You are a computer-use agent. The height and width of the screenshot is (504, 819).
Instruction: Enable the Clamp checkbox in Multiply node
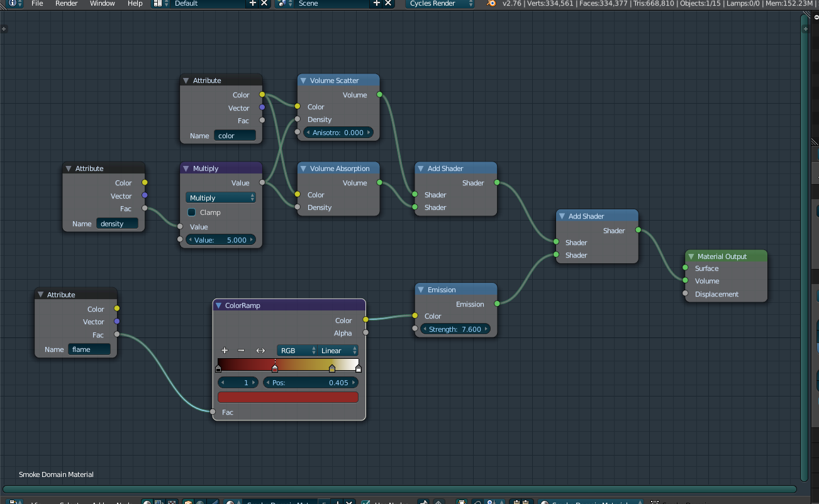click(x=192, y=212)
